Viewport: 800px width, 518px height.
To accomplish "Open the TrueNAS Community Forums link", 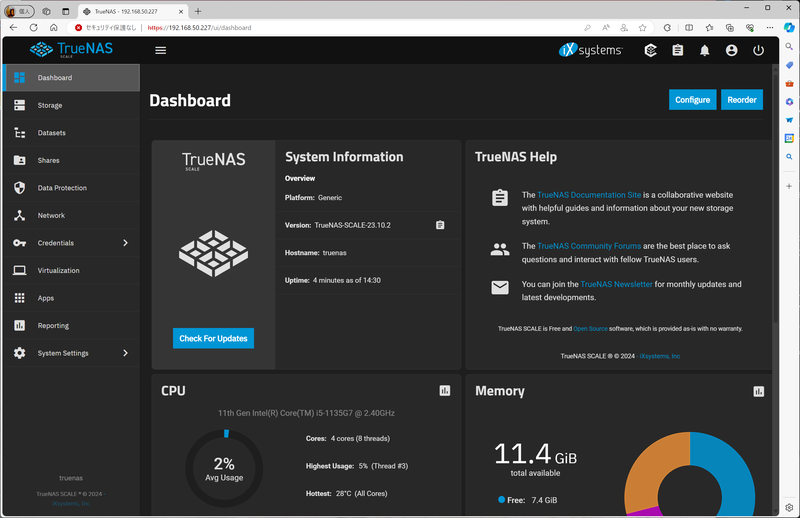I will pyautogui.click(x=589, y=246).
